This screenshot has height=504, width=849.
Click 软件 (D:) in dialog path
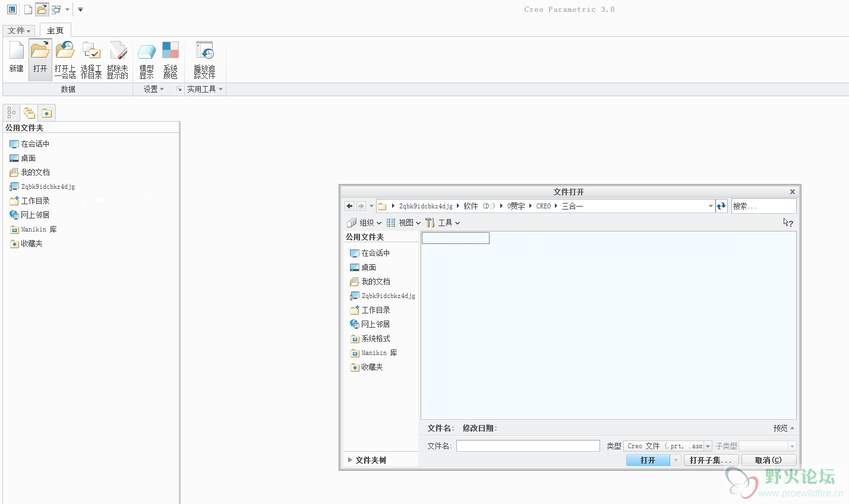tap(479, 206)
